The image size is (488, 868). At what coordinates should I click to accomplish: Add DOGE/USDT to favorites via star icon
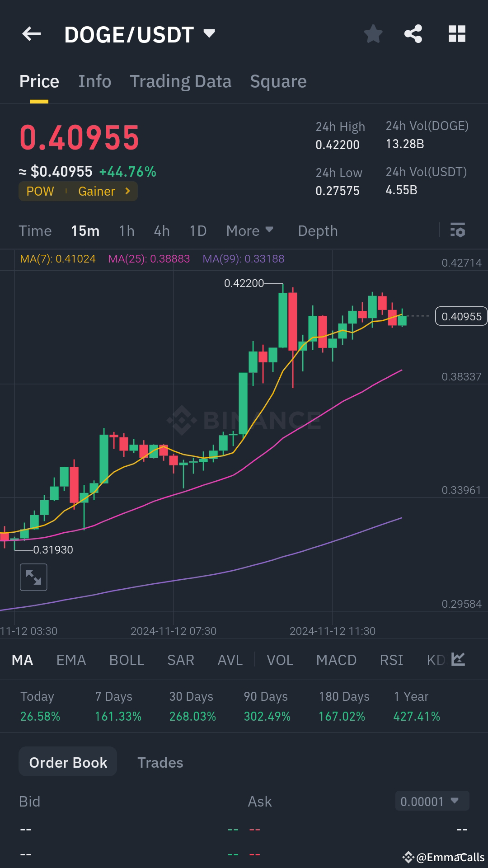coord(373,34)
